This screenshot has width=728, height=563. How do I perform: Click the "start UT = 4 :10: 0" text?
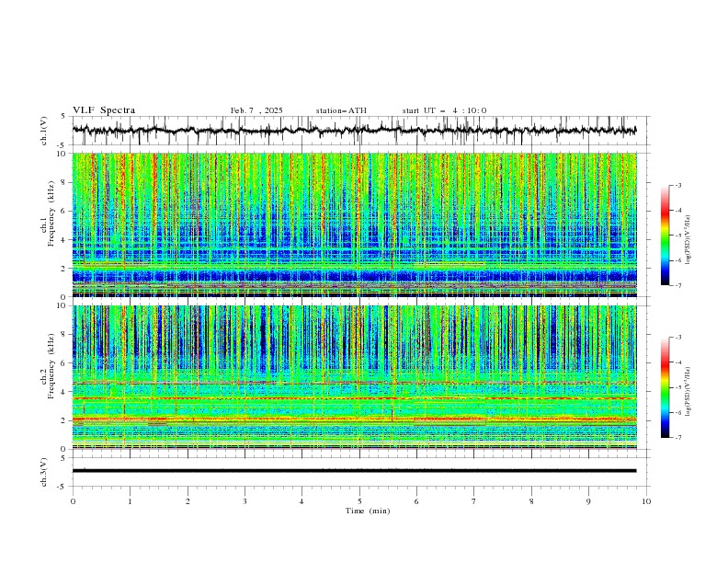point(444,110)
